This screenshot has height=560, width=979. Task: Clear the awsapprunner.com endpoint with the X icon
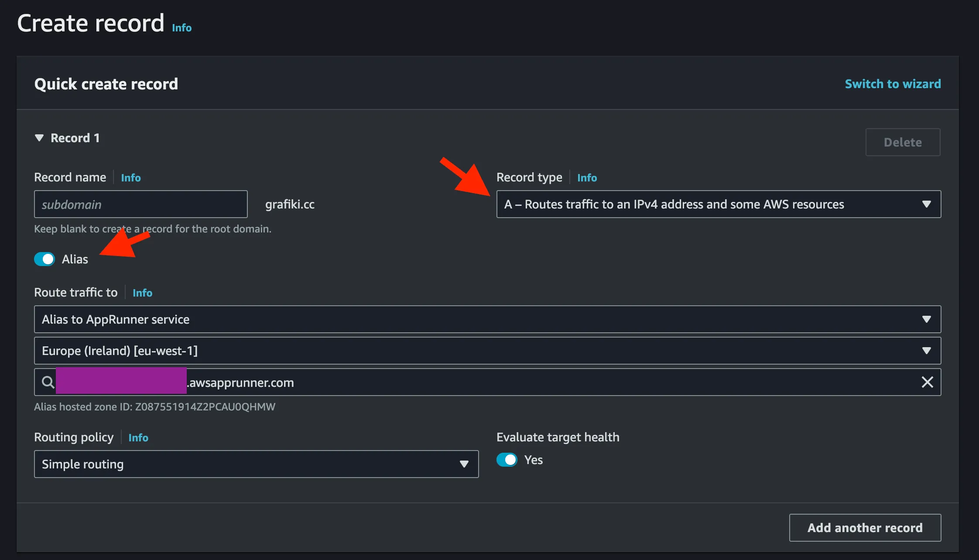pos(927,382)
